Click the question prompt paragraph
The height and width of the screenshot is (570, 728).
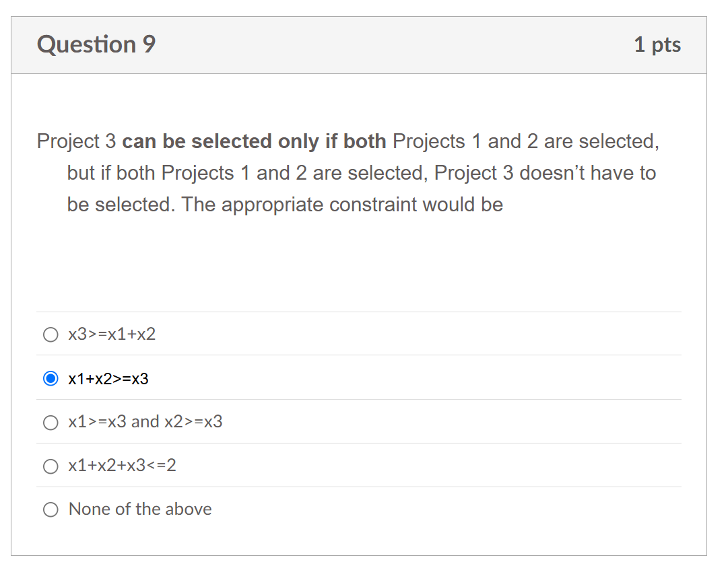pyautogui.click(x=348, y=172)
